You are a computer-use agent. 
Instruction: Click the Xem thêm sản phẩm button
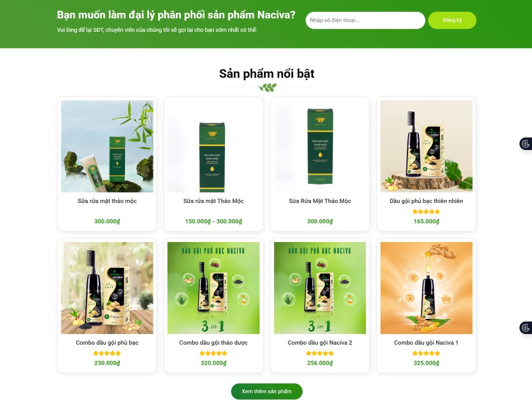coord(267,391)
